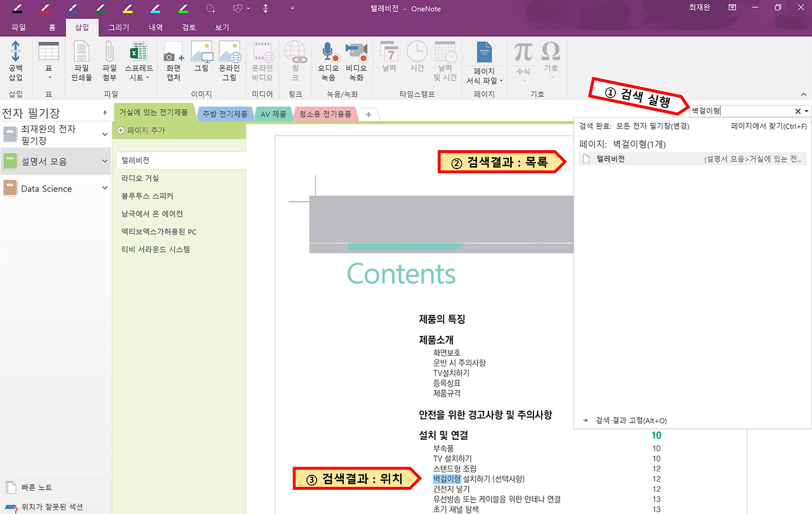Add a new section with the plus tab

(x=369, y=114)
